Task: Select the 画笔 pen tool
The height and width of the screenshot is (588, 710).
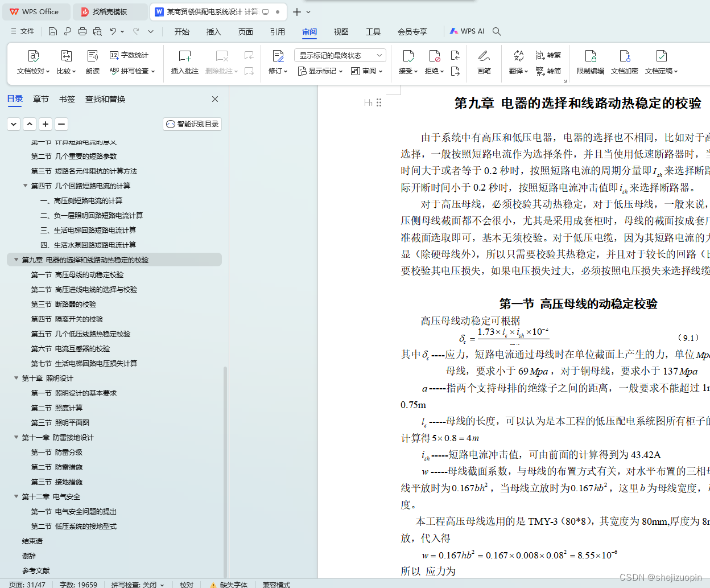Action: click(484, 56)
